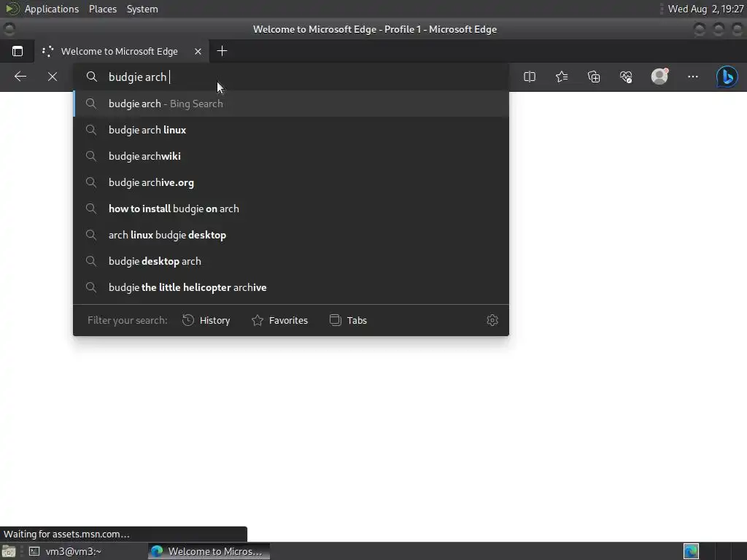Select the suggestion budgie archwiki

click(x=291, y=156)
